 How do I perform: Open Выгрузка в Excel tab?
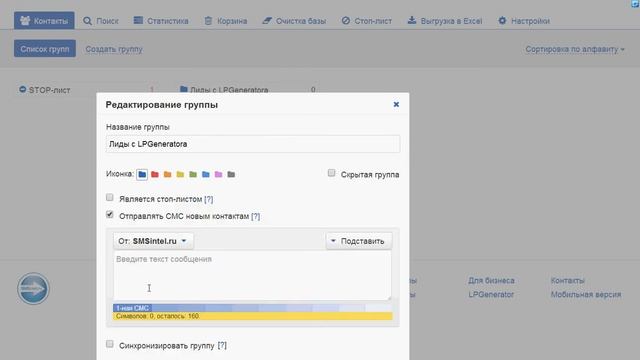click(445, 20)
